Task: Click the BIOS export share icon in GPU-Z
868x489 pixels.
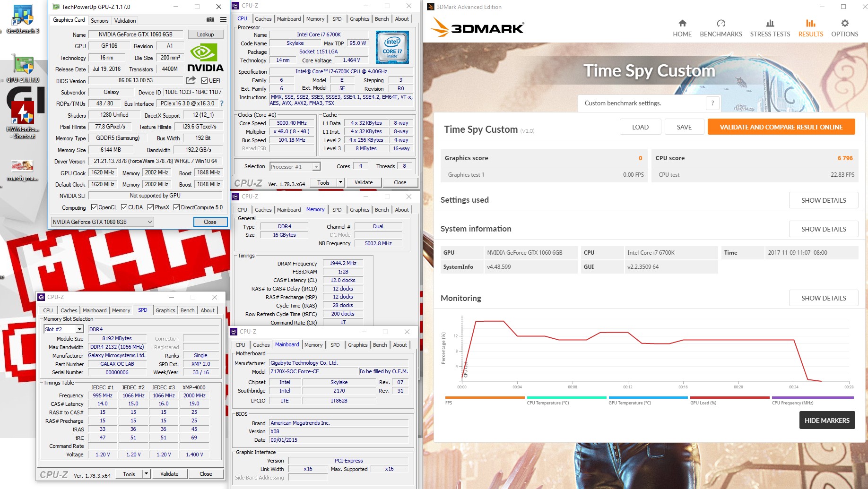Action: click(191, 80)
